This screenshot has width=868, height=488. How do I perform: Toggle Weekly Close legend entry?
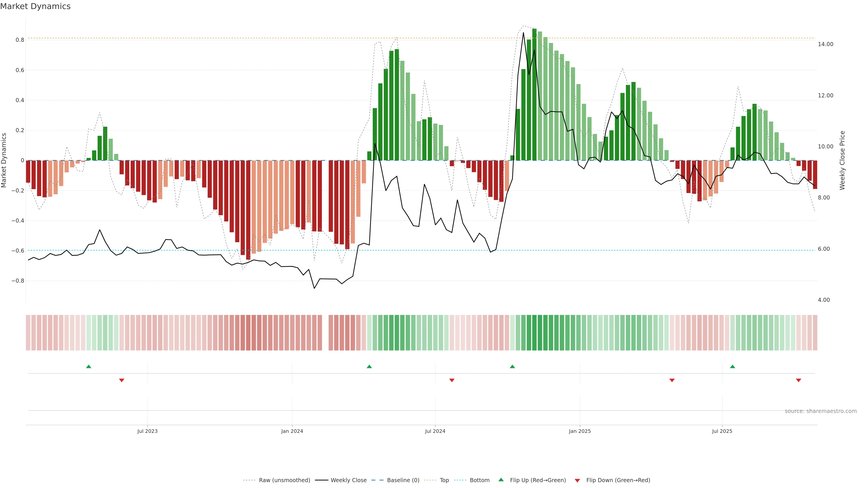[x=348, y=480]
